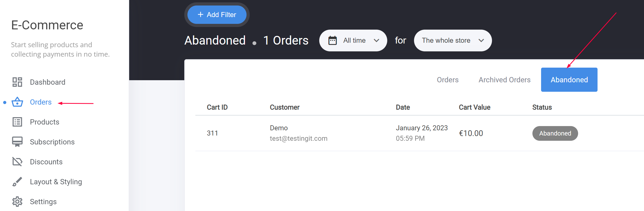Expand the All time dropdown chevron
Viewport: 644px width, 211px height.
[x=376, y=40]
